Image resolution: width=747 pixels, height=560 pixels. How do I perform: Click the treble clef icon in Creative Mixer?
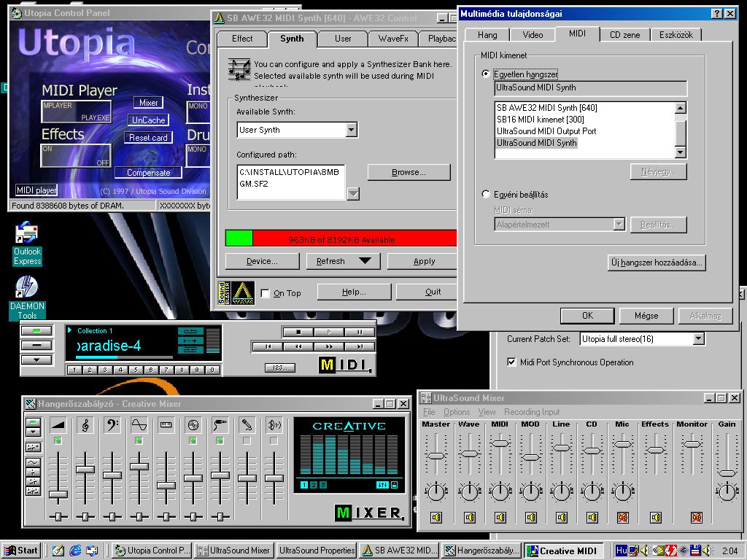[x=85, y=425]
